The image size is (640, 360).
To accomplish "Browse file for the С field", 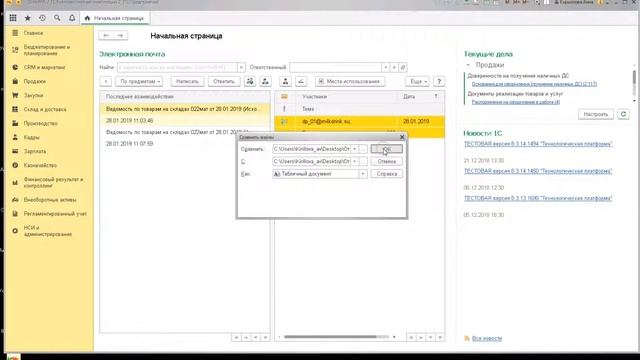I will click(363, 162).
